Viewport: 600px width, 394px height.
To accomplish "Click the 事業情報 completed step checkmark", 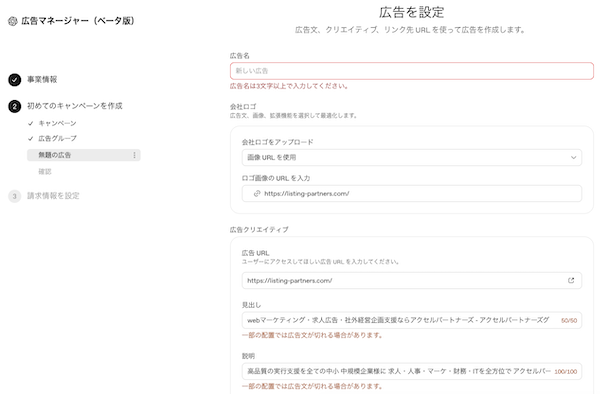I will click(15, 80).
